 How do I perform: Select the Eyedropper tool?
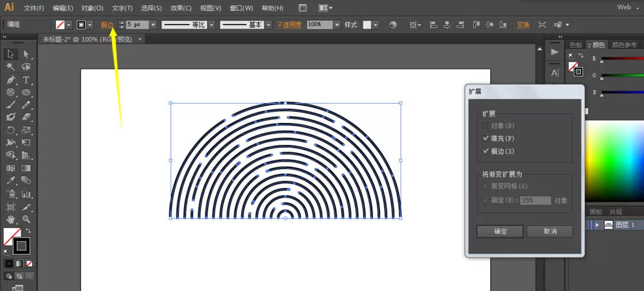coord(11,181)
